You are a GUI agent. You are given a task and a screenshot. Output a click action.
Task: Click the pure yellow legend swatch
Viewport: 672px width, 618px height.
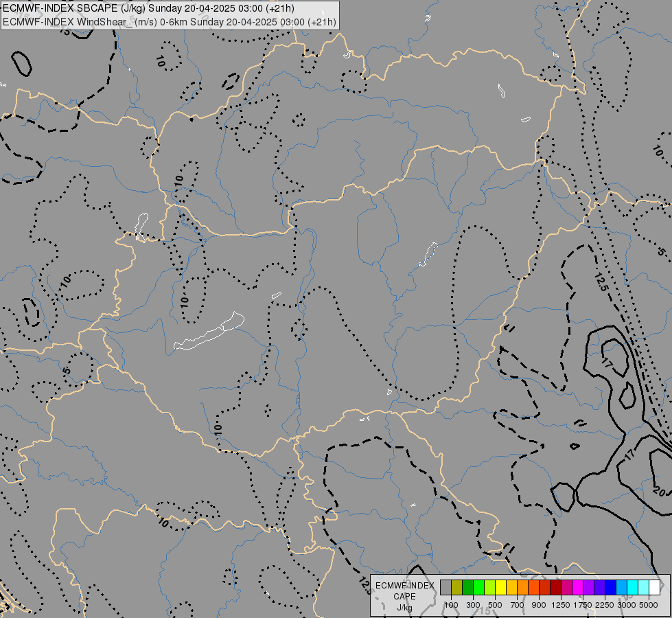tap(500, 588)
